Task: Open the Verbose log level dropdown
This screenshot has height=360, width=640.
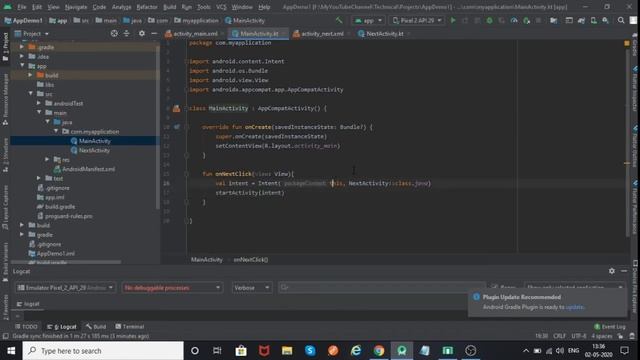Action: pyautogui.click(x=251, y=288)
